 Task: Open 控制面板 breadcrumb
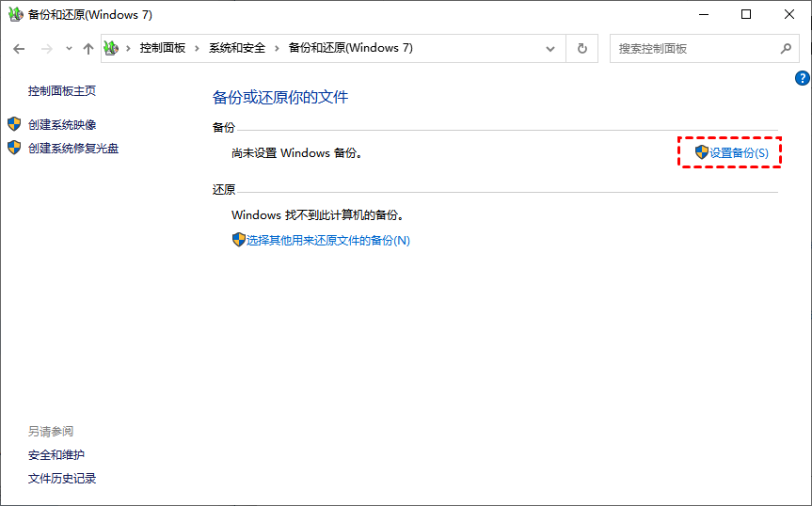163,48
